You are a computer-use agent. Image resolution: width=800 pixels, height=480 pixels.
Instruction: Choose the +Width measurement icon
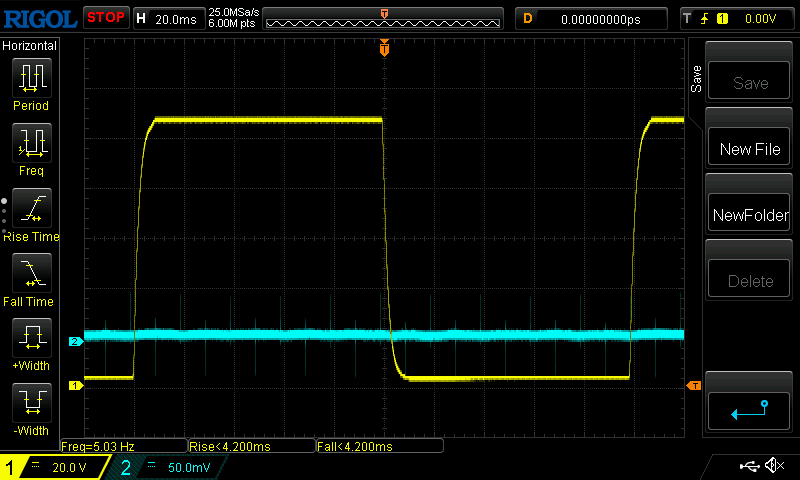coord(31,338)
